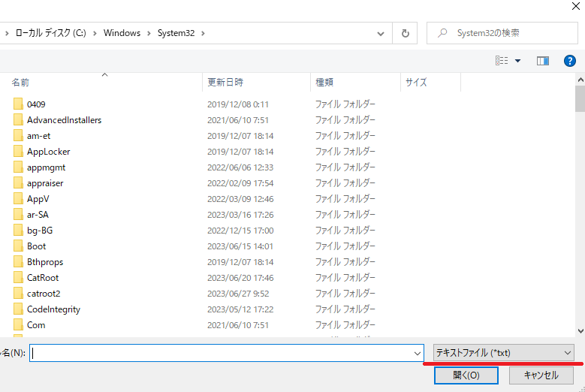Select the Com folder icon

point(18,324)
